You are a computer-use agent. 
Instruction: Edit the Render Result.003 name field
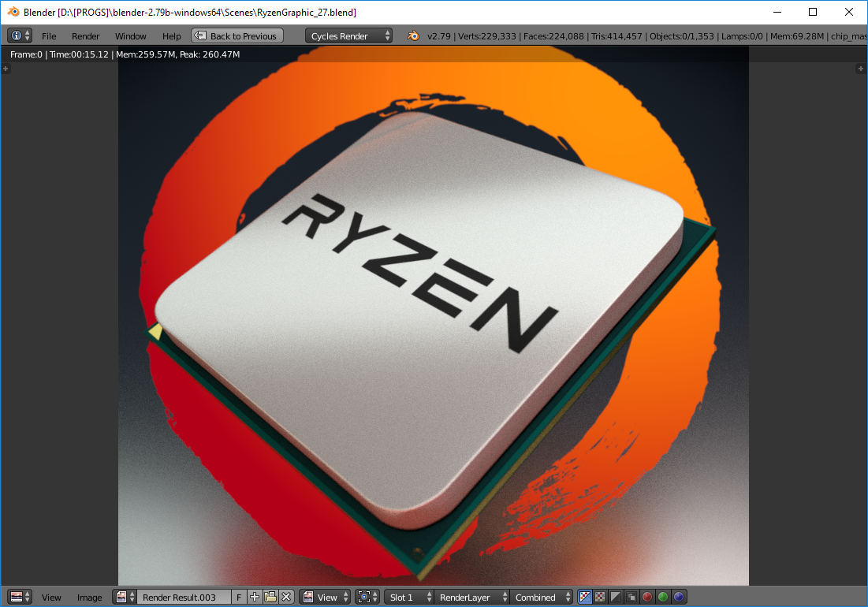click(x=184, y=597)
